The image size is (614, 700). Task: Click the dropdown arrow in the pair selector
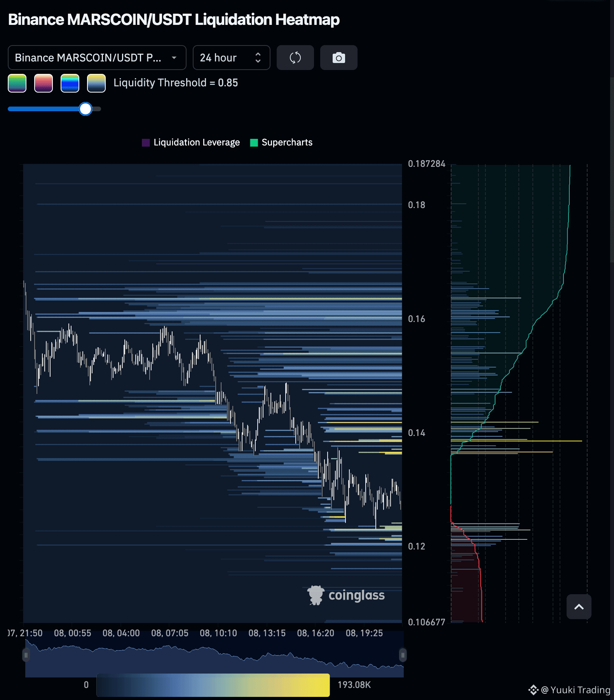coord(174,58)
